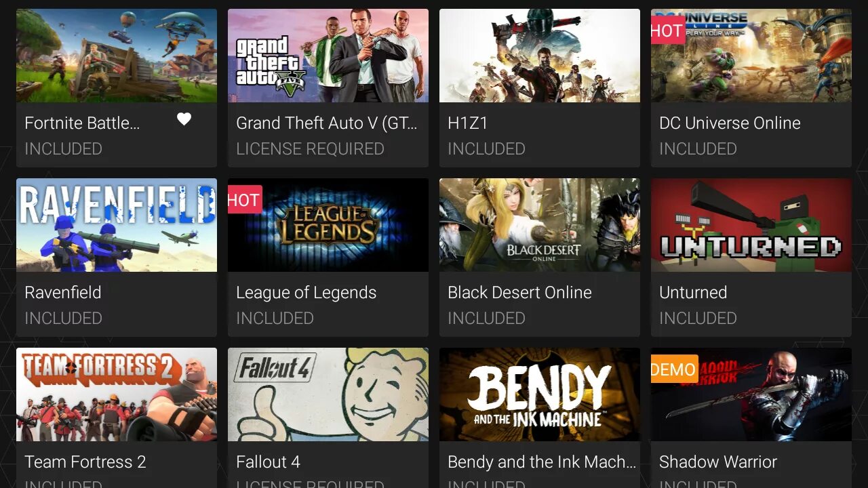This screenshot has height=488, width=868.
Task: Select the Grand Theft Auto V cover art
Action: tap(328, 56)
